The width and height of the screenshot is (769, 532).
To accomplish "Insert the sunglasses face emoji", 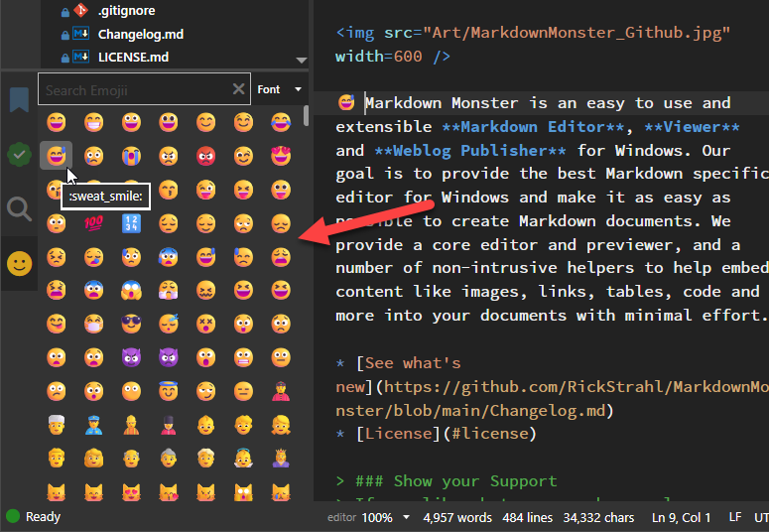I will pos(131,324).
